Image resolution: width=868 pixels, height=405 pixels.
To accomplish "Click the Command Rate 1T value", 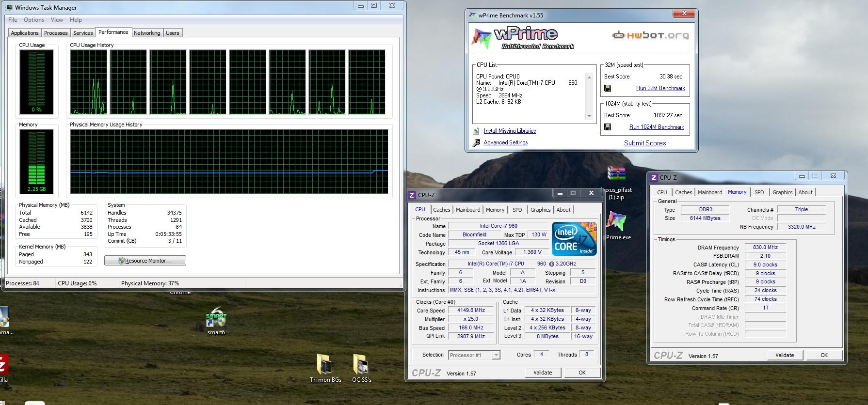I will (x=765, y=308).
